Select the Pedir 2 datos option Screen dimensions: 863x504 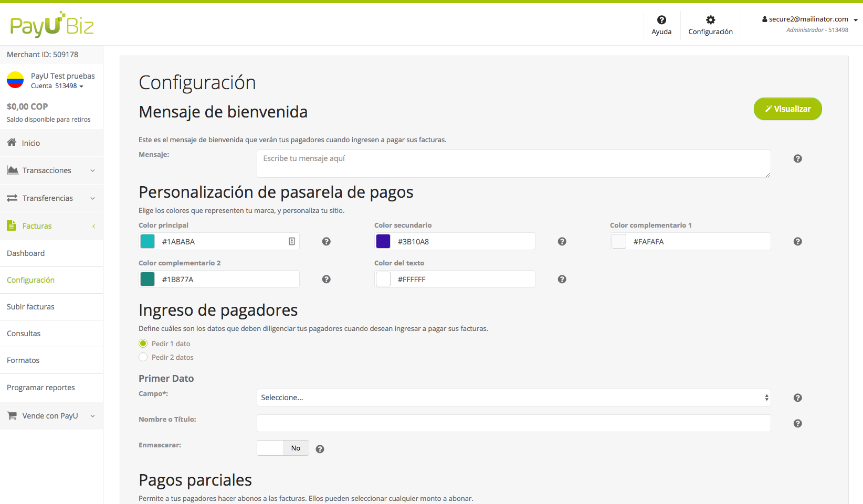click(x=143, y=357)
